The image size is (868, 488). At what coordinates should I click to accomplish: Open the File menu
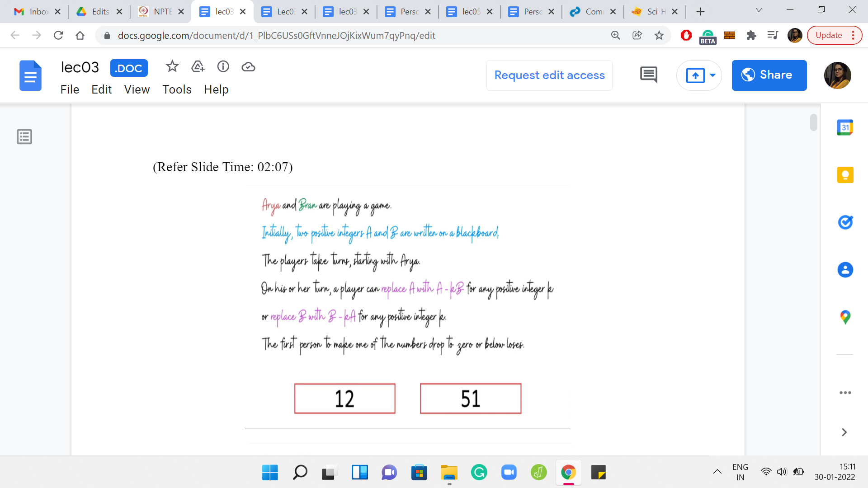coord(70,89)
